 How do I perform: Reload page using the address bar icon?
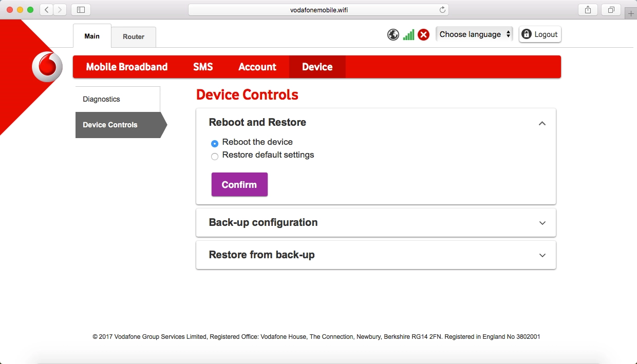442,10
